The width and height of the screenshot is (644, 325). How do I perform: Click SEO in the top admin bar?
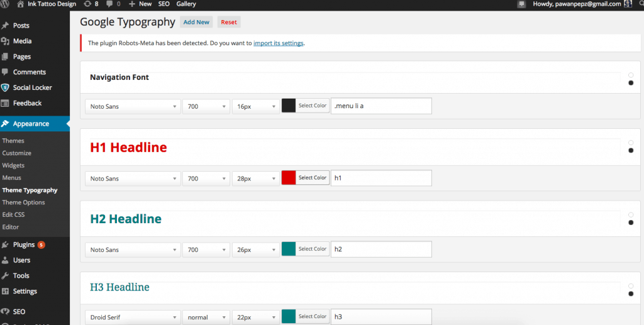[164, 4]
